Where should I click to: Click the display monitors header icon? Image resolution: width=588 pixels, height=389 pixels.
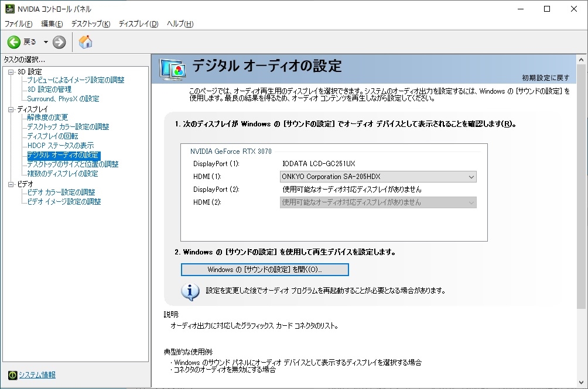pyautogui.click(x=173, y=70)
